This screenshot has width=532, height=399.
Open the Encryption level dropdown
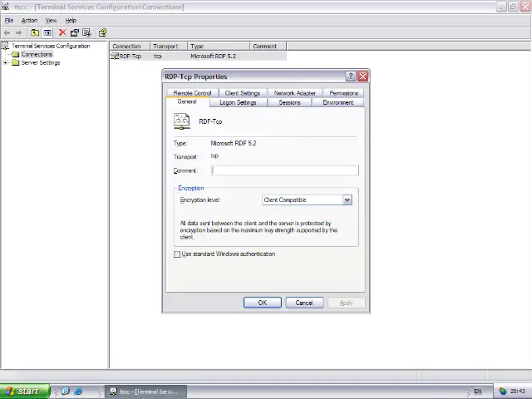click(347, 199)
